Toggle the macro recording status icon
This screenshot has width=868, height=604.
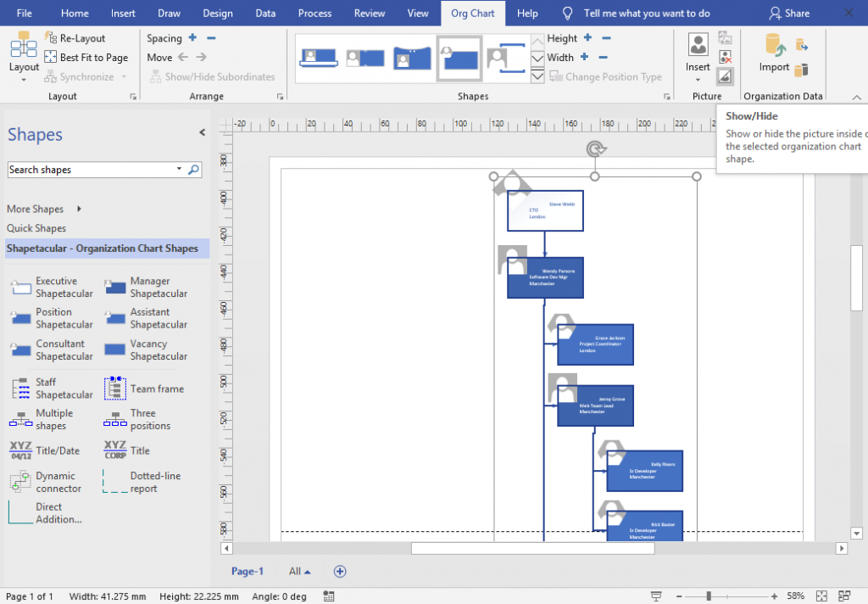click(x=329, y=596)
